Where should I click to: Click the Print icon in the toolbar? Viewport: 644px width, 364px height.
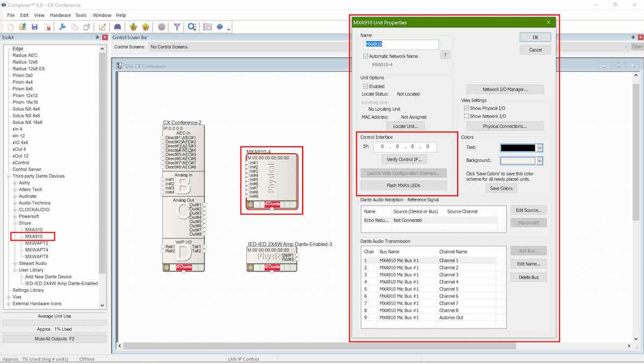tap(118, 27)
